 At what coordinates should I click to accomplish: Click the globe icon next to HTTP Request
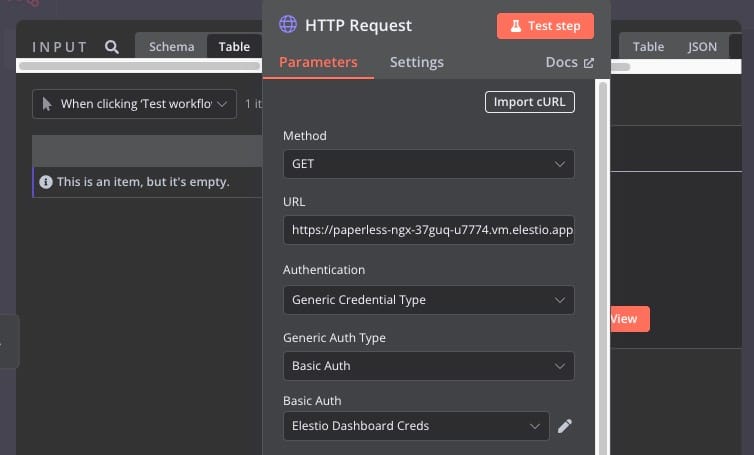coord(288,25)
